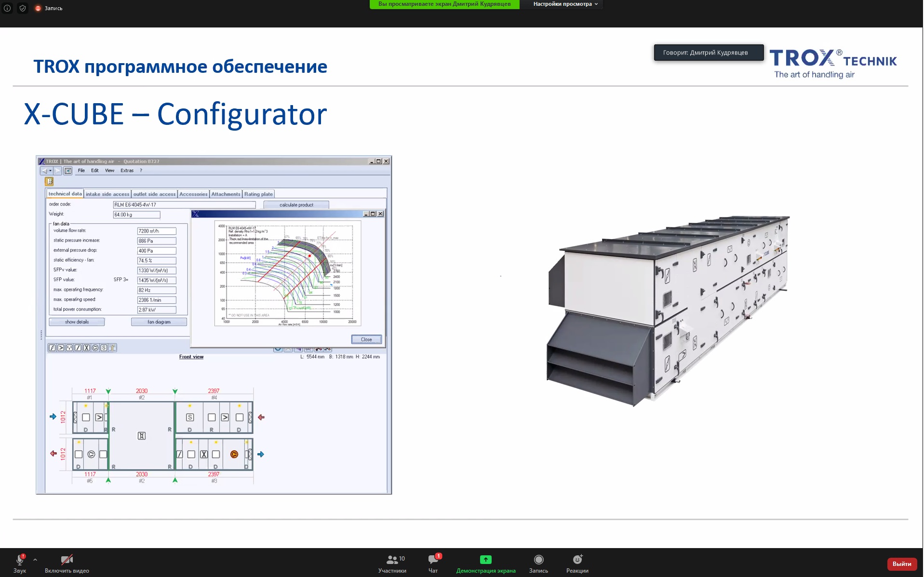Click the yellow list icon below toolbar
The image size is (924, 577).
click(x=49, y=181)
